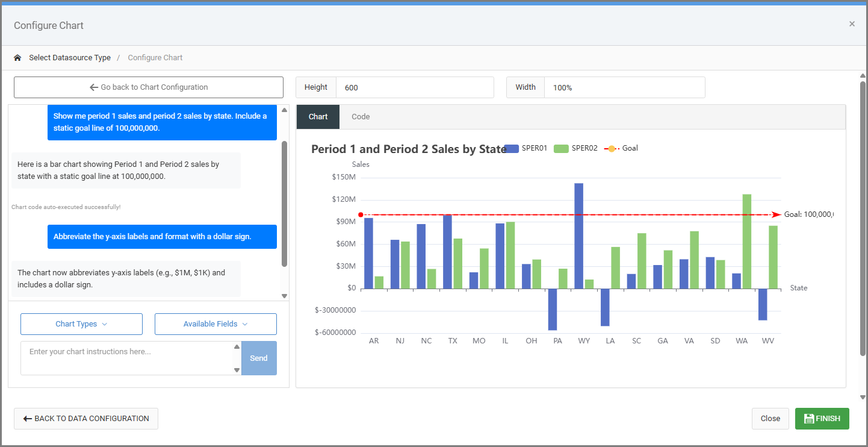Click the chart instructions text area

coord(126,358)
